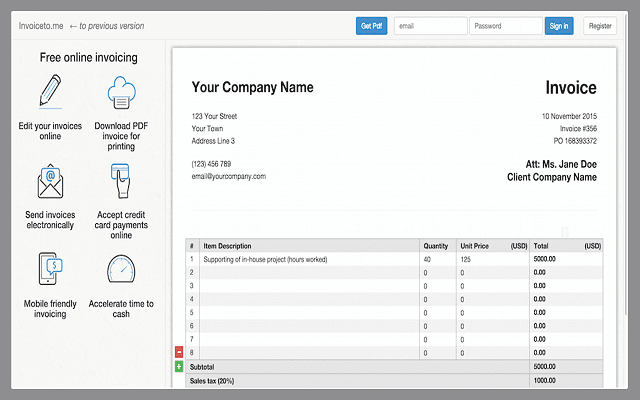The image size is (640, 400).
Task: Click the Invoiceto.me logo text
Action: [x=40, y=25]
